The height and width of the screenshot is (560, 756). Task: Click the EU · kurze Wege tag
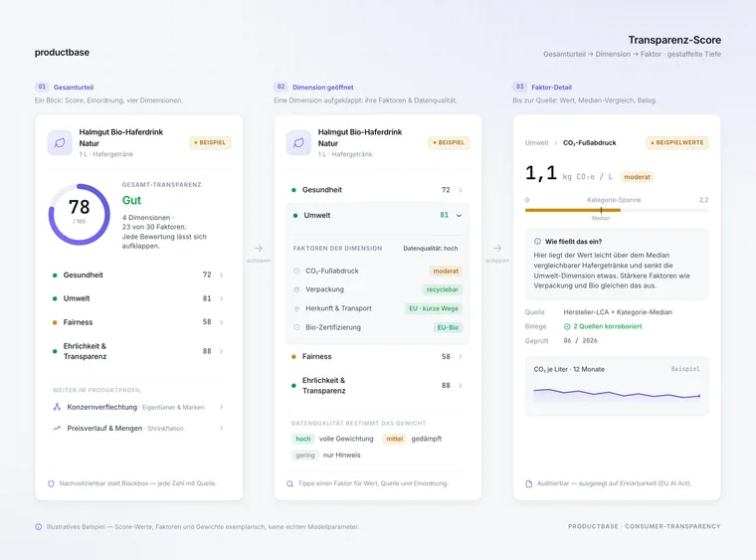[x=434, y=308]
